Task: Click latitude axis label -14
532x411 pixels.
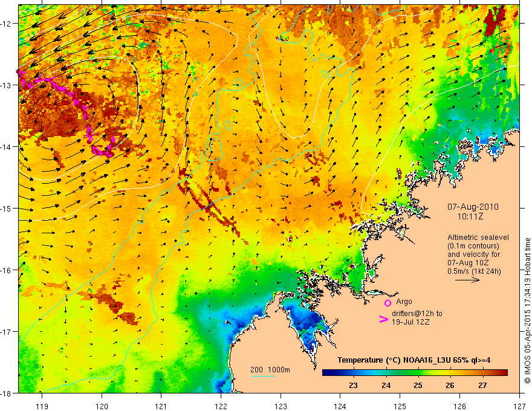Action: (x=7, y=147)
